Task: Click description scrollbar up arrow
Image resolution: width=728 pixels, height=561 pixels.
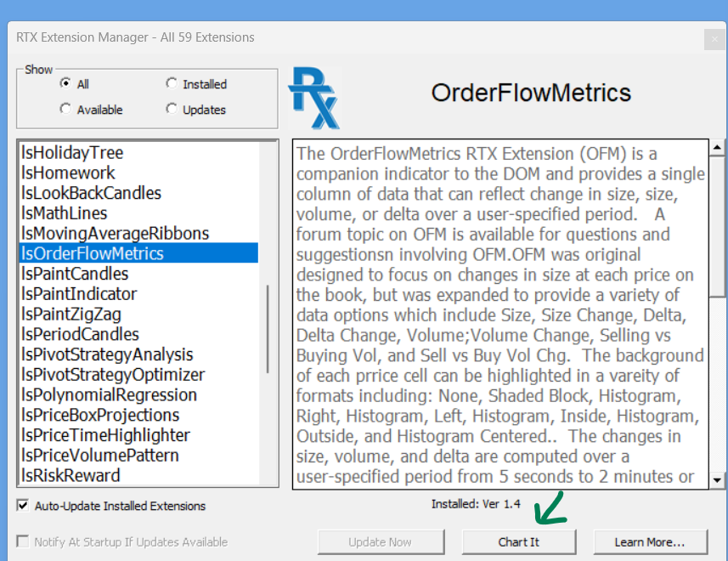Action: pos(717,148)
